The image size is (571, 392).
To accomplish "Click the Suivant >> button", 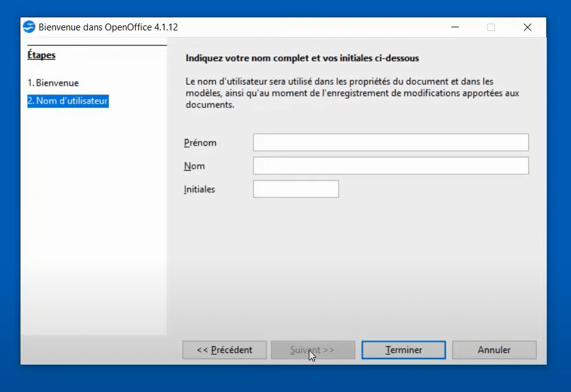I will (x=313, y=350).
